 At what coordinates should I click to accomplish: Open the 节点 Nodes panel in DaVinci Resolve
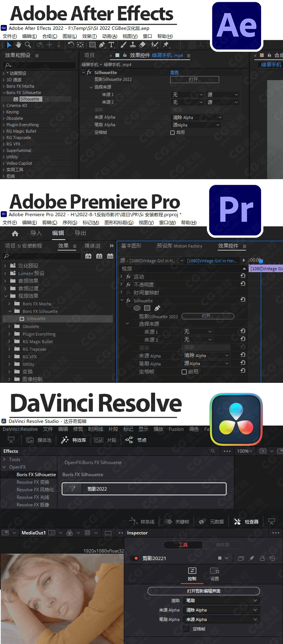pyautogui.click(x=136, y=440)
